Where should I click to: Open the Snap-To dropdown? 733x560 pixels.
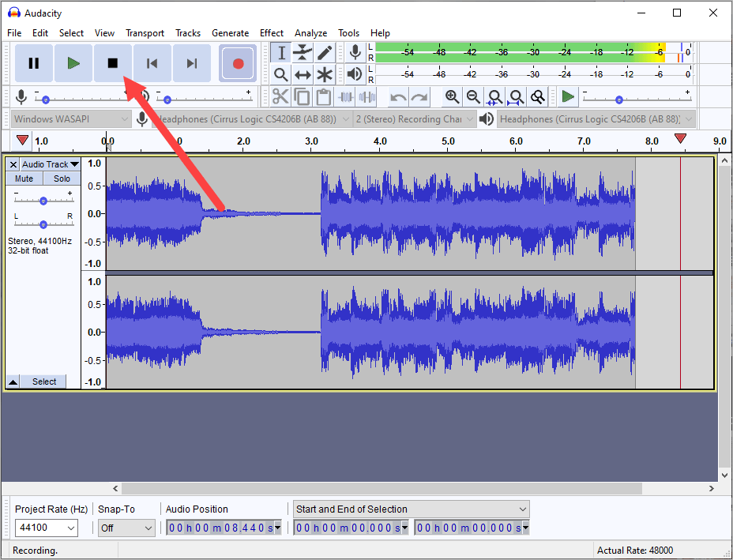(x=126, y=528)
